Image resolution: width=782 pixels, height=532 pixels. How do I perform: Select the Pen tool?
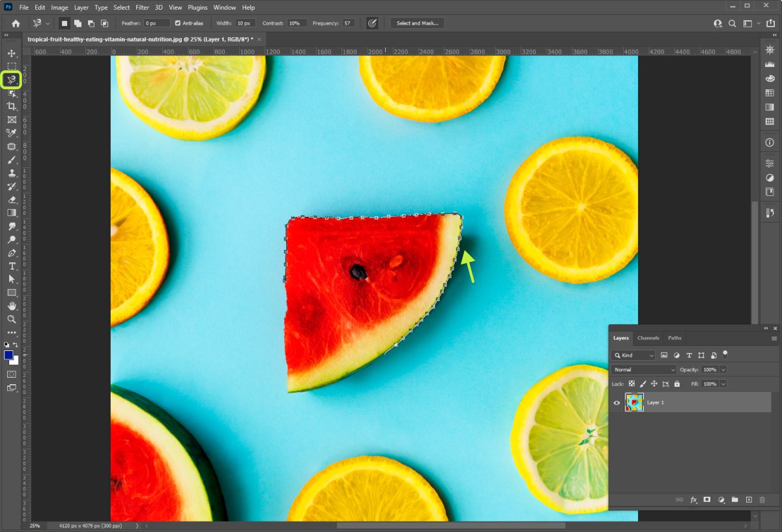tap(12, 253)
